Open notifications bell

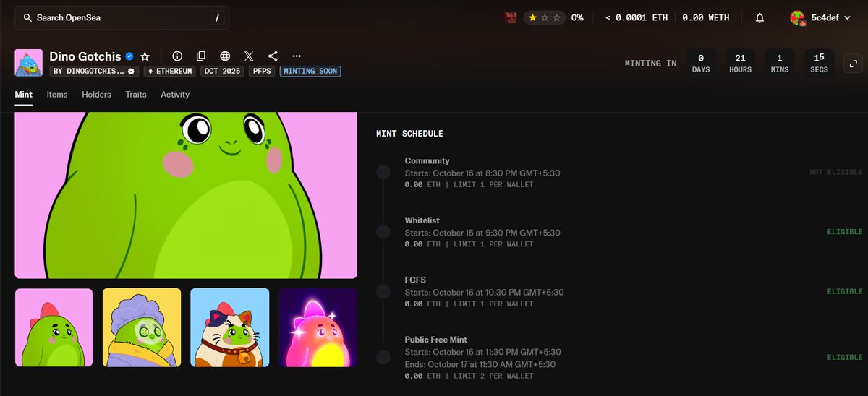pos(759,17)
